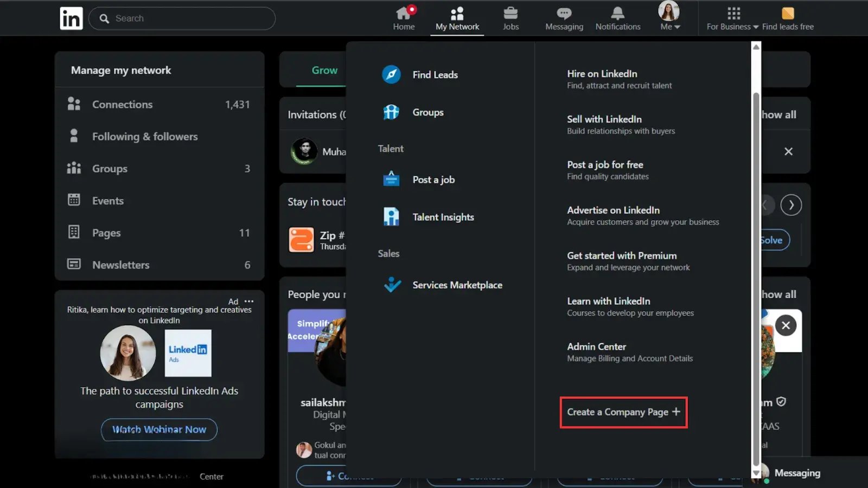Click the Find Leads compass icon

[391, 74]
